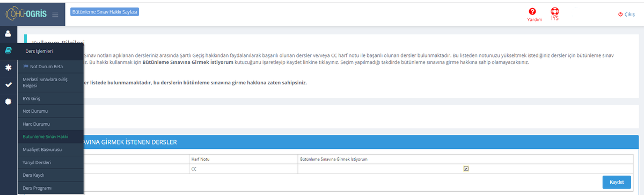
Task: Open Not Durum Beta menu item
Action: pyautogui.click(x=50, y=67)
